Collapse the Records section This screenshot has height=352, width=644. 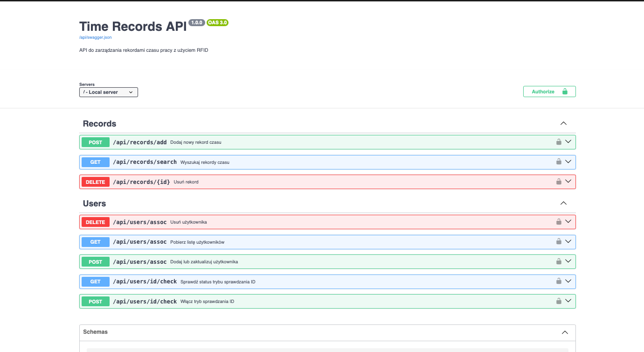click(x=563, y=124)
